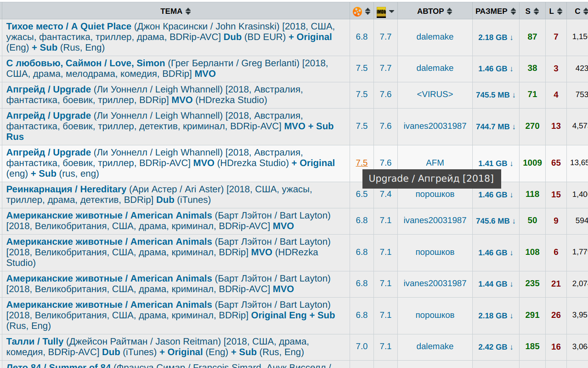The height and width of the screenshot is (368, 588).
Task: Click IMDb rating 7.1 for Tully
Action: 385,346
